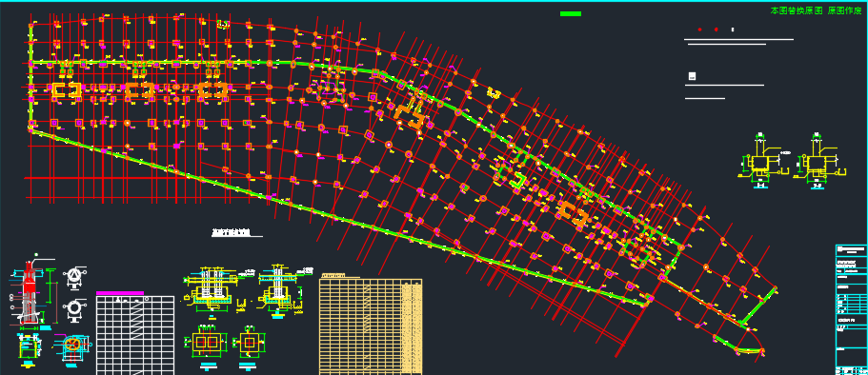Select the tan-colored schedule table
This screenshot has height=375, width=868.
(371, 326)
